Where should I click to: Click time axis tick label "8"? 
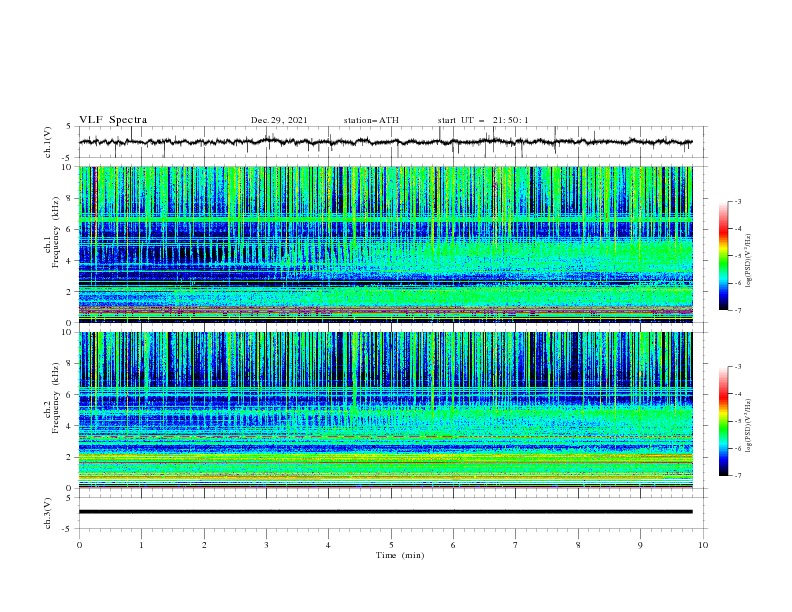tap(578, 545)
